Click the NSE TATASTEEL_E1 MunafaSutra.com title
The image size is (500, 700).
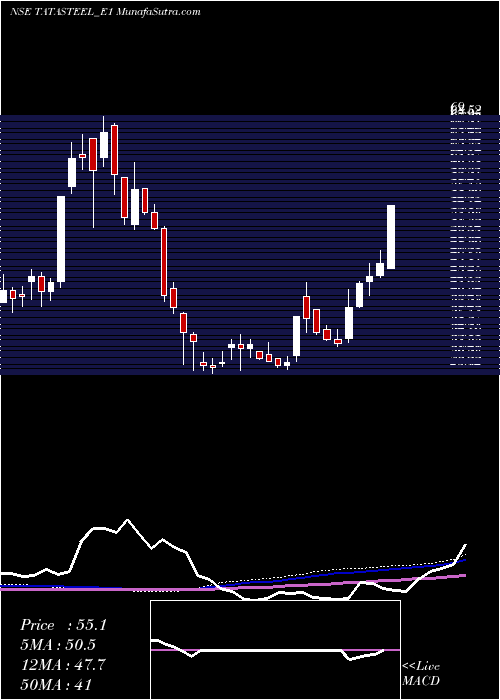pyautogui.click(x=105, y=12)
